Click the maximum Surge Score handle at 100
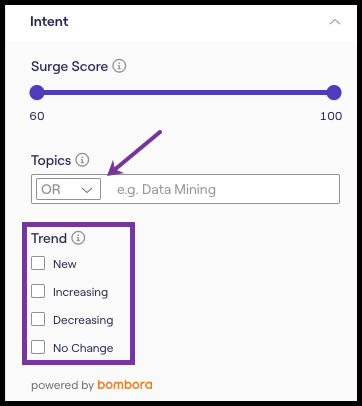This screenshot has width=362, height=406. click(x=334, y=93)
